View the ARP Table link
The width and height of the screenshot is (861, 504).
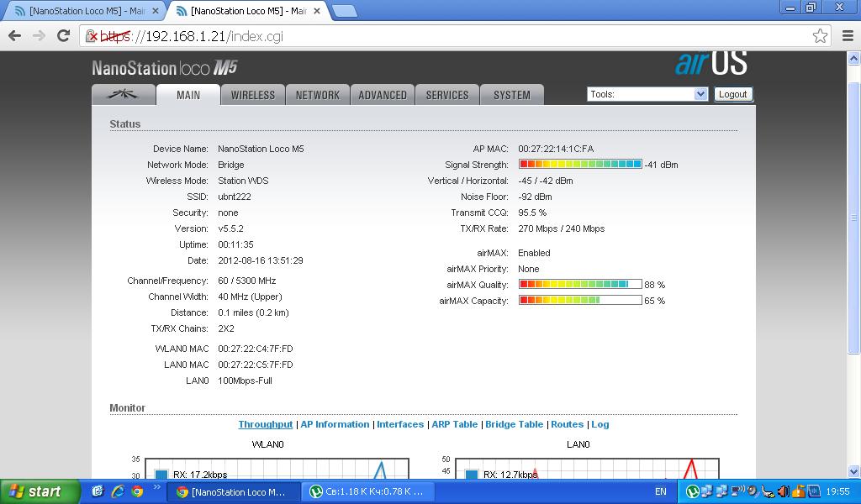point(454,424)
